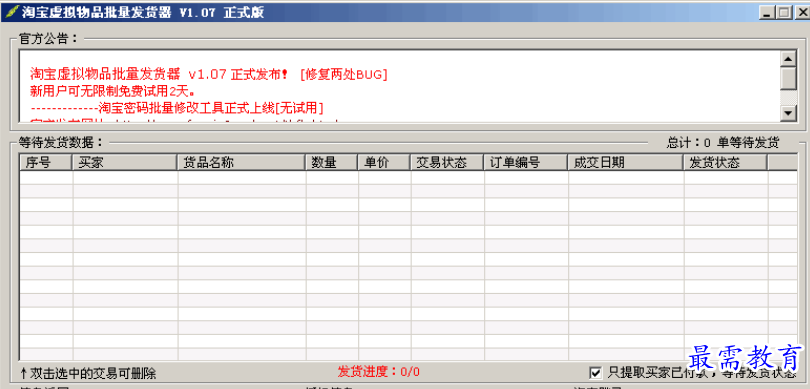Sort by 货品名称 column header

tap(241, 163)
